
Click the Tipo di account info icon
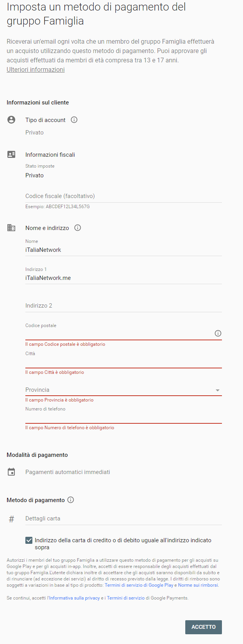point(74,120)
